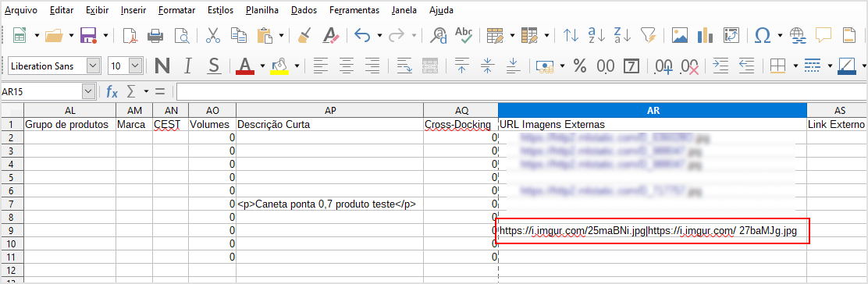The width and height of the screenshot is (868, 284).
Task: Open the Dados menu
Action: 304,10
